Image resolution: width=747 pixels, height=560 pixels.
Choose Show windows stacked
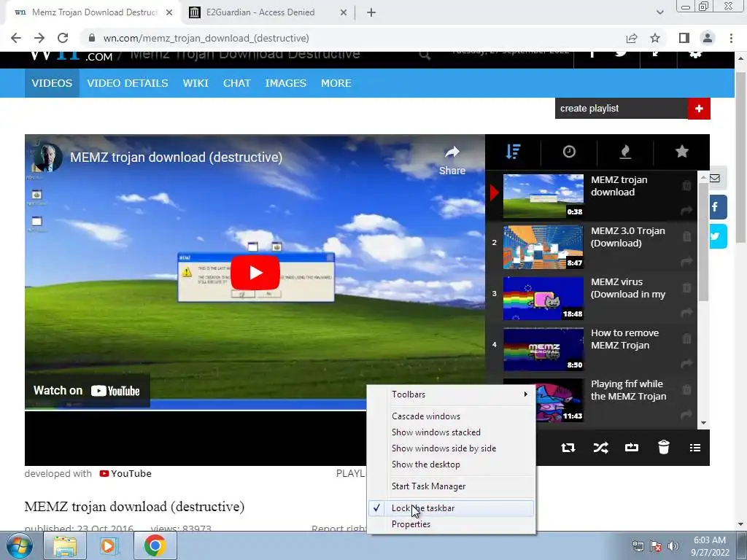click(x=451, y=432)
